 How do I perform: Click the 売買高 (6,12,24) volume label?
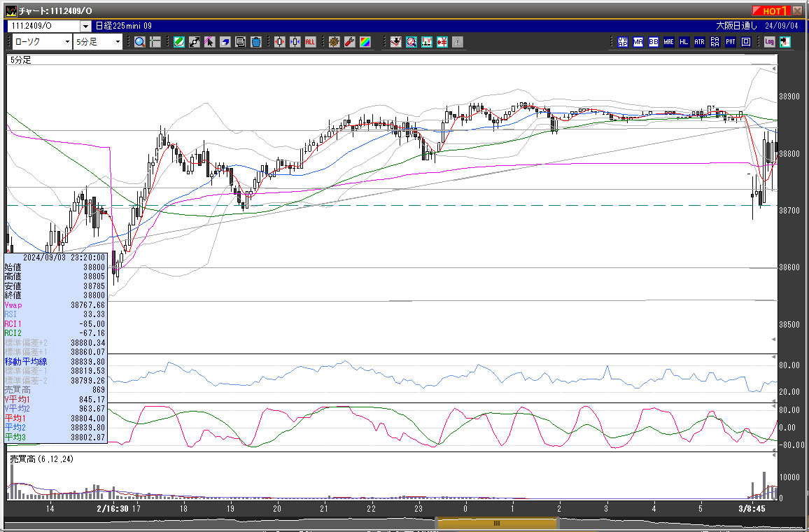[42, 458]
